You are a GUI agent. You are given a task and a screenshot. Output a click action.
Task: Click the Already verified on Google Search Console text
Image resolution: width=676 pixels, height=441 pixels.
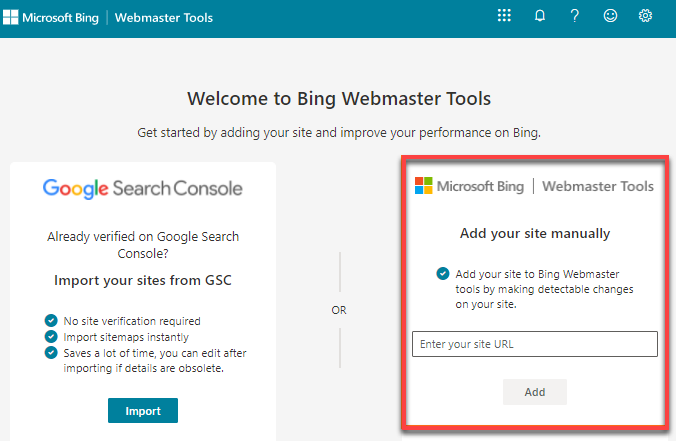point(143,245)
